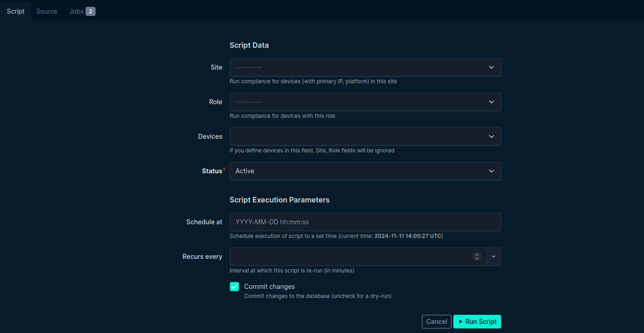
Task: Switch to the Source tab
Action: click(x=47, y=11)
